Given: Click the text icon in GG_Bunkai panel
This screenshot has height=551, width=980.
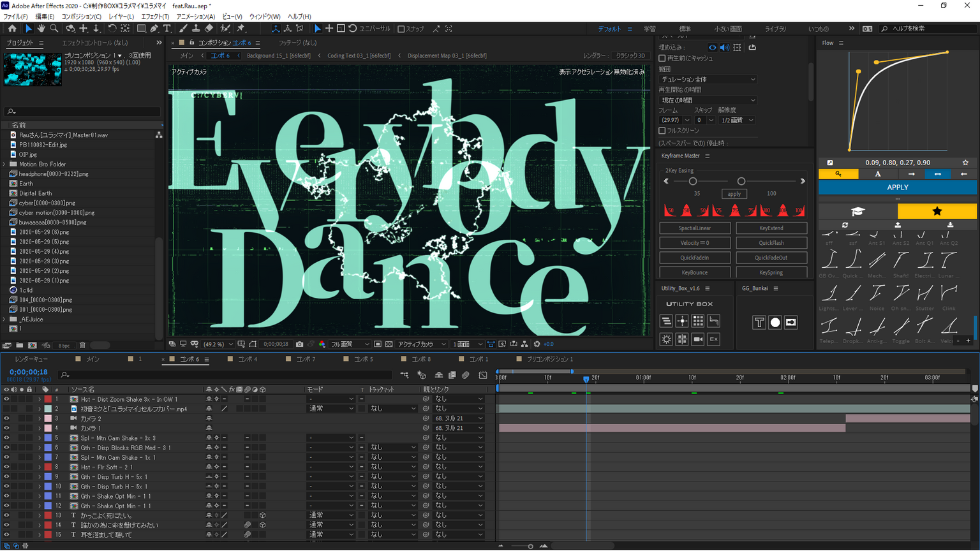Looking at the screenshot, I should (x=759, y=323).
